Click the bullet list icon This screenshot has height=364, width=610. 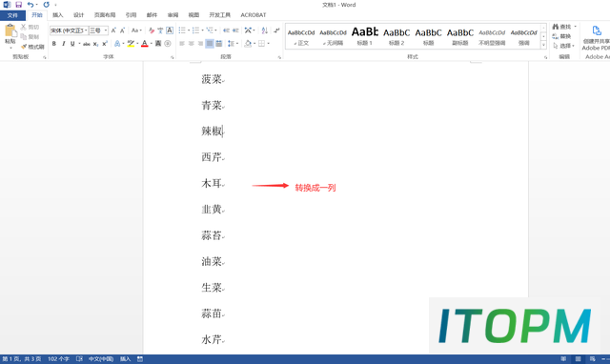182,30
